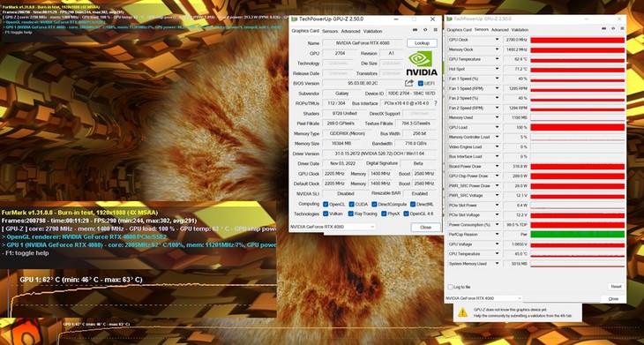Click the GPU Load red graph bar

577,128
